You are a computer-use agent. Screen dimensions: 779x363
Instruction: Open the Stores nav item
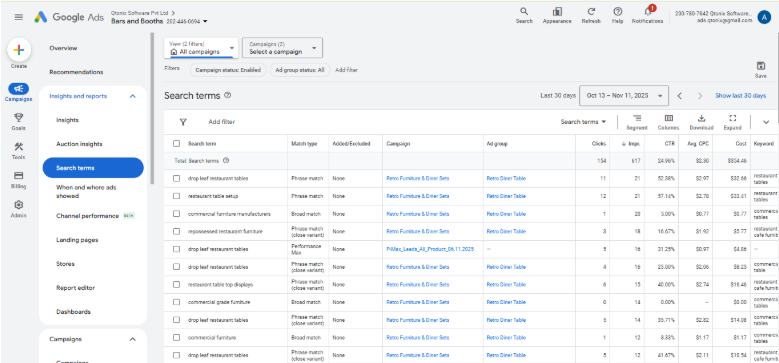tap(66, 264)
